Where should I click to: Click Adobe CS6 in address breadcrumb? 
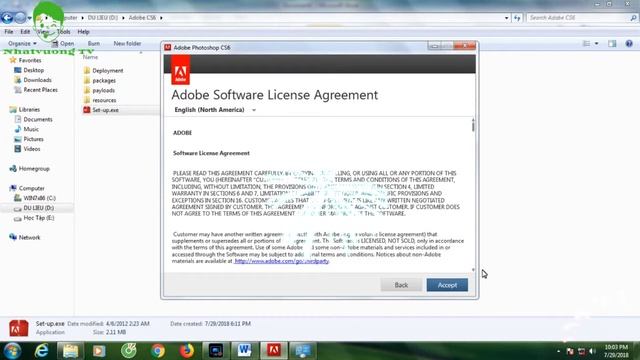pyautogui.click(x=142, y=18)
